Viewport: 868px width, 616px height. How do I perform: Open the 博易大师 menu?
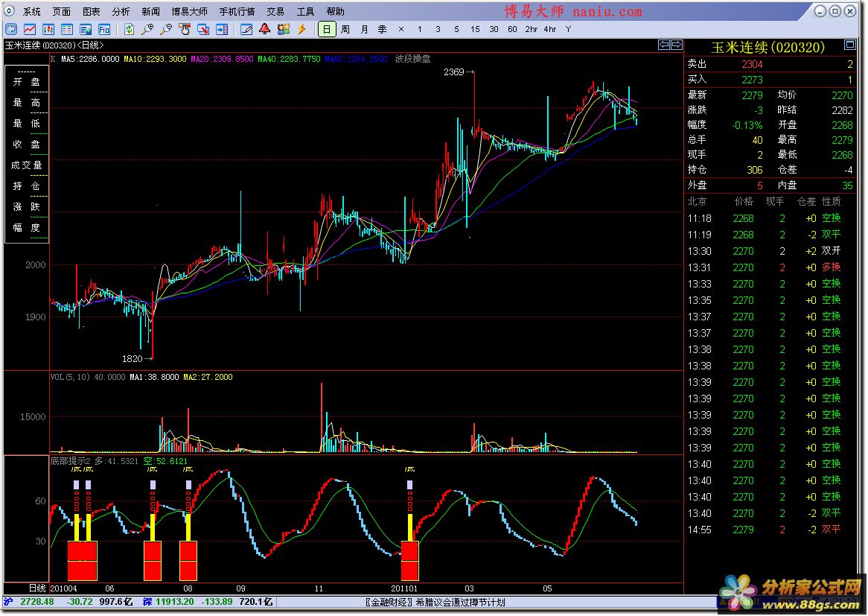click(x=189, y=12)
